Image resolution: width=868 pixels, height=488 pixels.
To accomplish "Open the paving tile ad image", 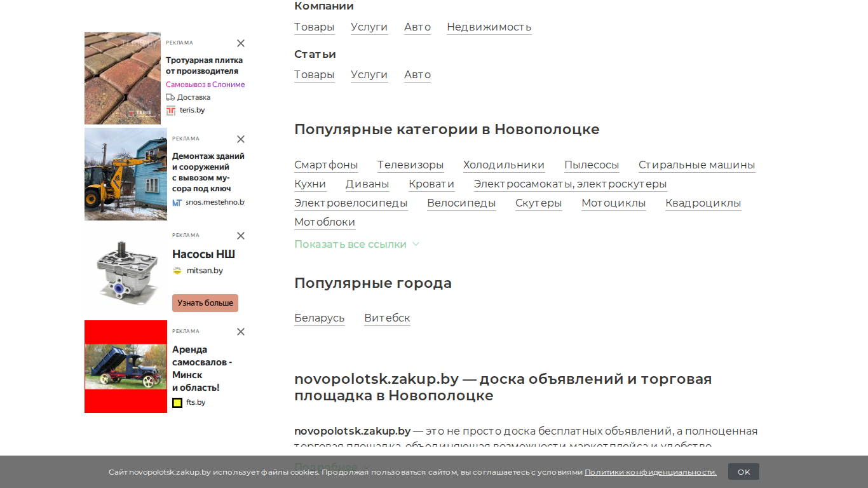I will 123,78.
